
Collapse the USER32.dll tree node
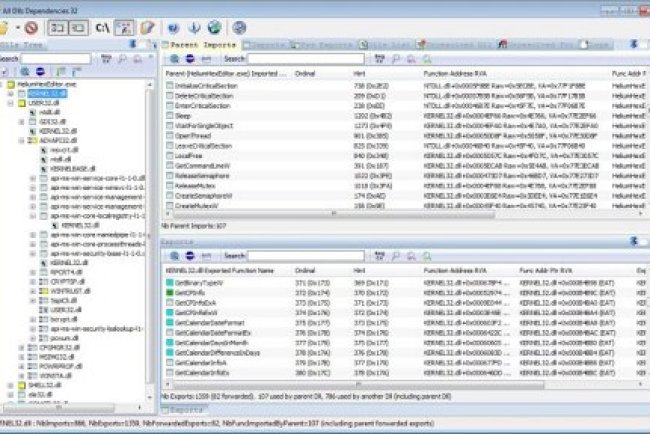click(10, 103)
